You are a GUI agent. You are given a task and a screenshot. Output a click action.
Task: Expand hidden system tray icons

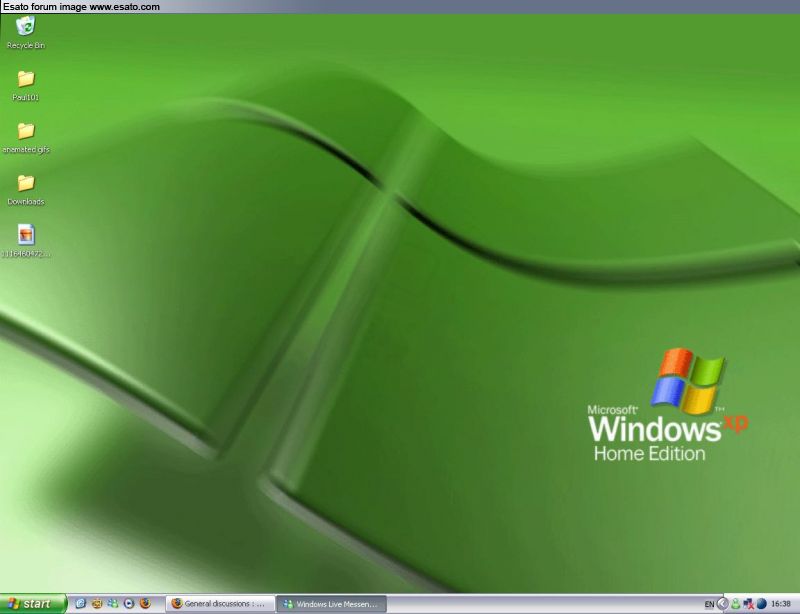click(722, 604)
